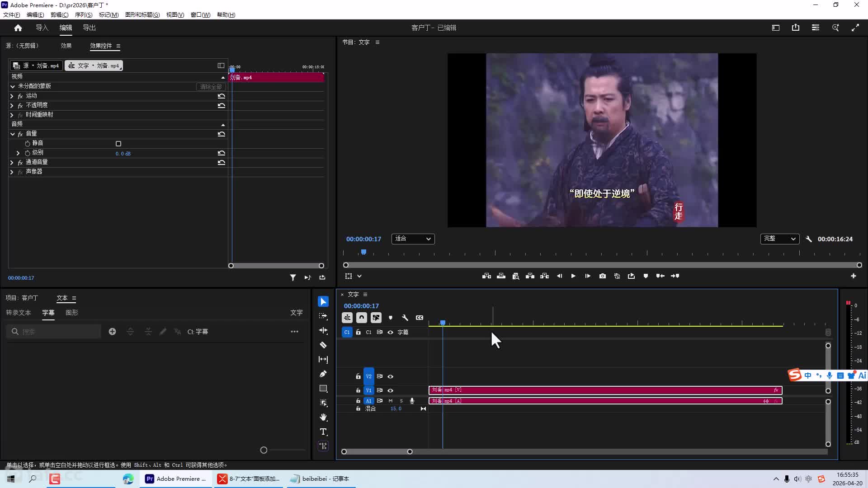
Task: Click the 搜索 field in captions panel
Action: [53, 332]
